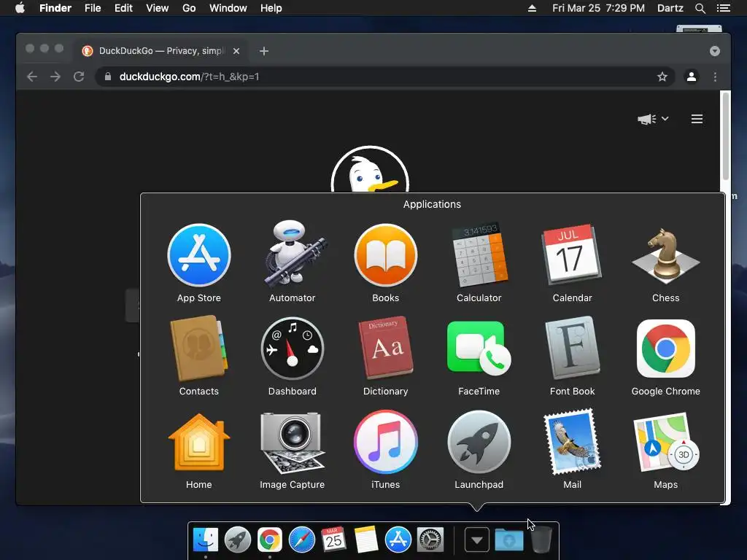Image resolution: width=747 pixels, height=560 pixels.
Task: Open Books app in Applications grid
Action: click(x=386, y=256)
